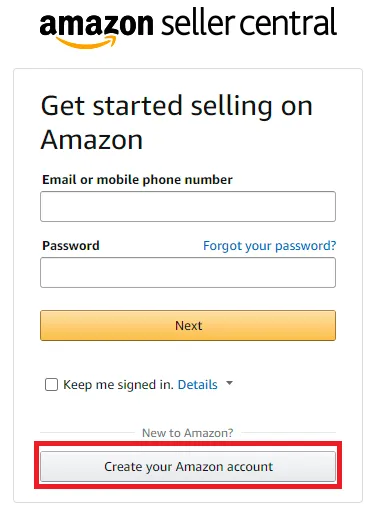The image size is (381, 513).
Task: Click the 'Get started selling on' heading line
Action: (x=177, y=107)
